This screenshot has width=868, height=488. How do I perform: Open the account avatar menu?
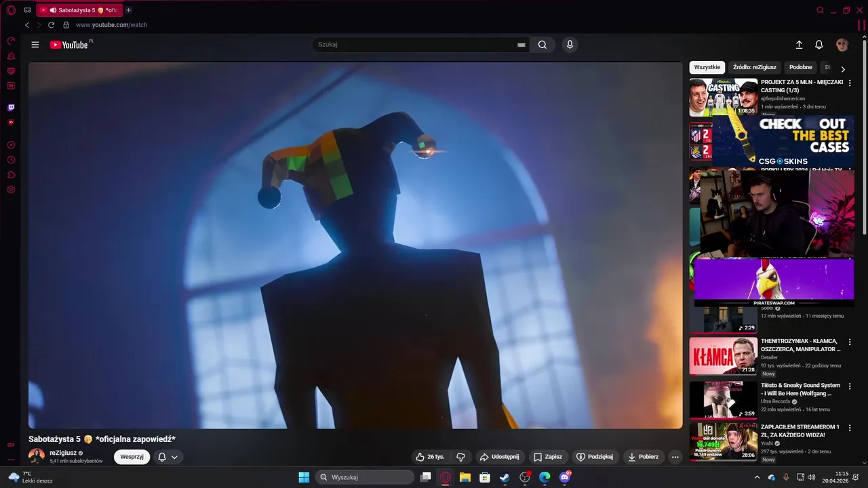click(842, 45)
